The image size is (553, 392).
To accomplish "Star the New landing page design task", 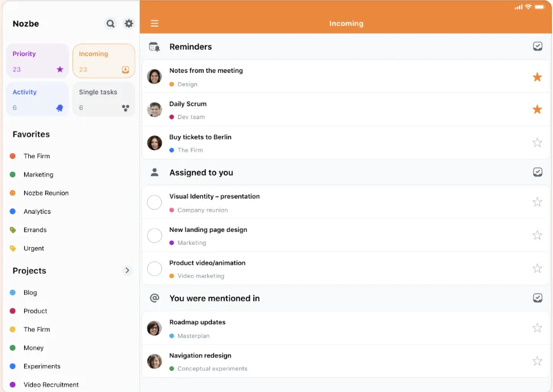I will tap(537, 235).
